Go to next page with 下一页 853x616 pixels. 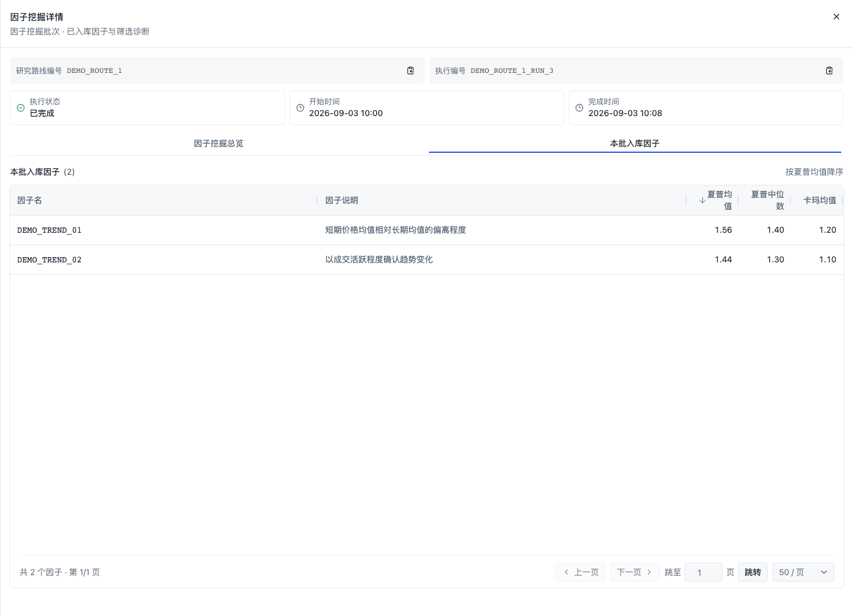tap(634, 572)
